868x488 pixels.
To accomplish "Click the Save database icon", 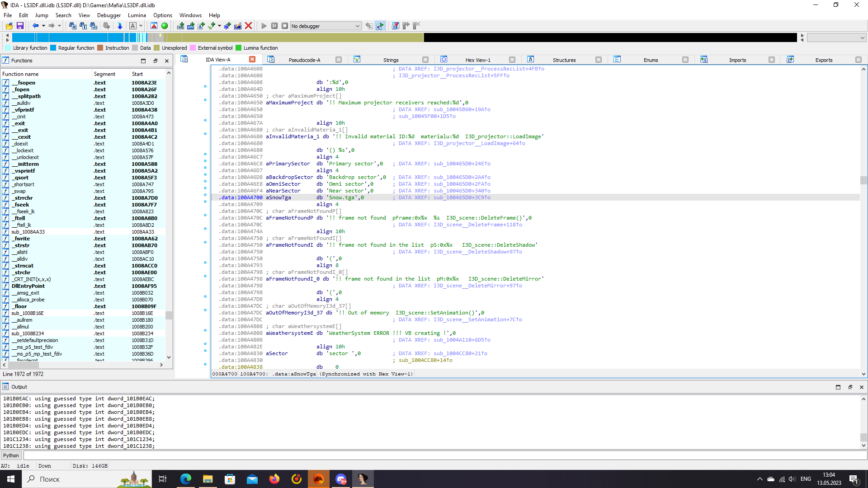I will [20, 26].
